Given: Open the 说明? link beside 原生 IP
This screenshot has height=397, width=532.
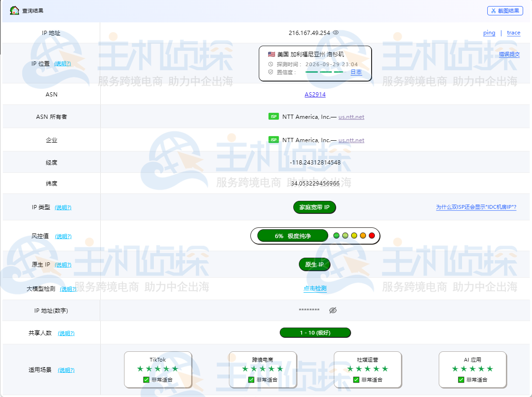Looking at the screenshot, I should [x=63, y=265].
